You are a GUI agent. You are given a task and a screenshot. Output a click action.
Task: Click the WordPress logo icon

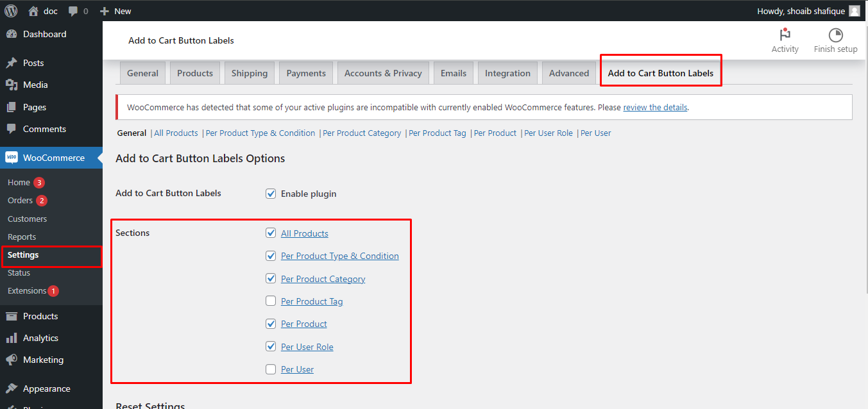11,11
